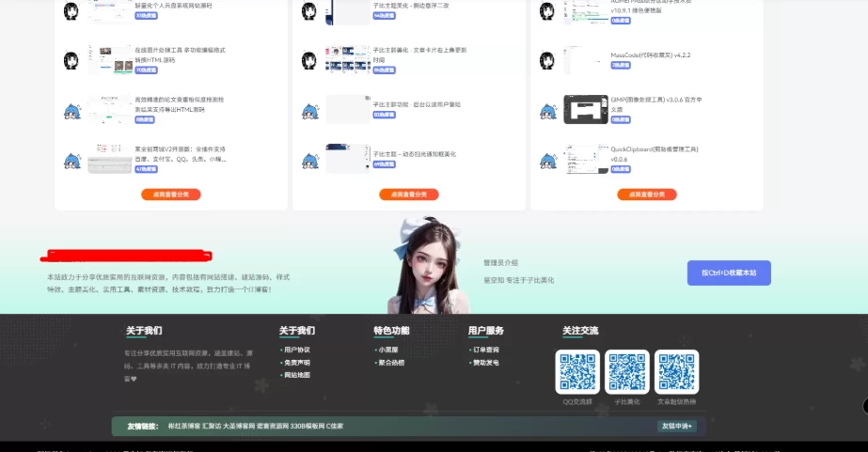Open the 聚合热榜 footer link
Screen dimensions: 868x452
(x=391, y=363)
